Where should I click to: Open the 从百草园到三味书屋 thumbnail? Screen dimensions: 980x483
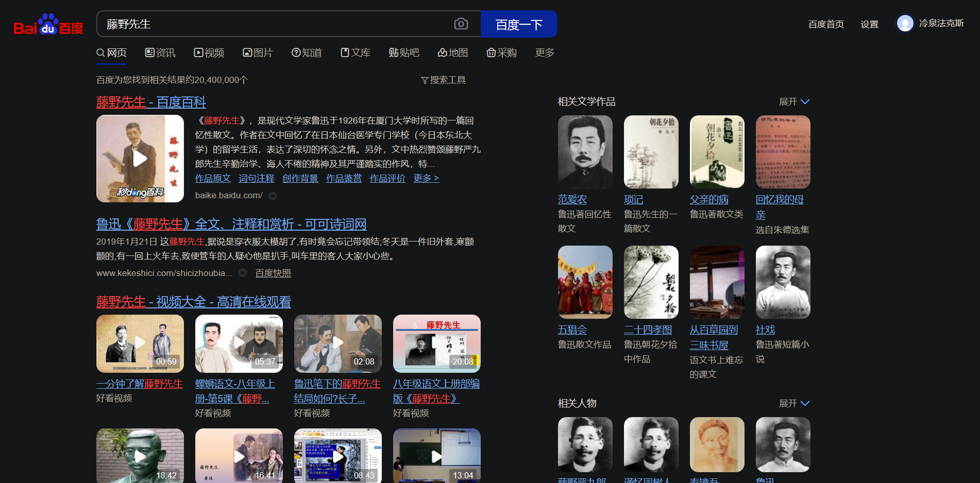[717, 282]
